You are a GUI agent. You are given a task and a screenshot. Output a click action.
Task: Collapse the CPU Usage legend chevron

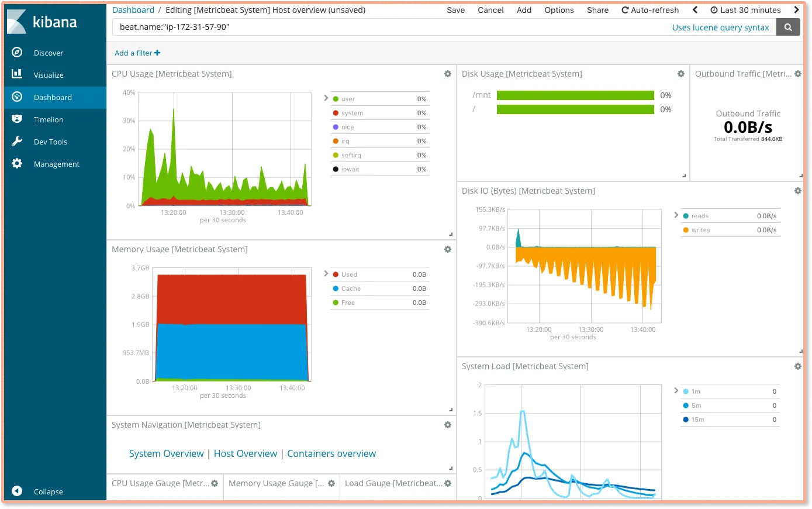click(x=326, y=98)
